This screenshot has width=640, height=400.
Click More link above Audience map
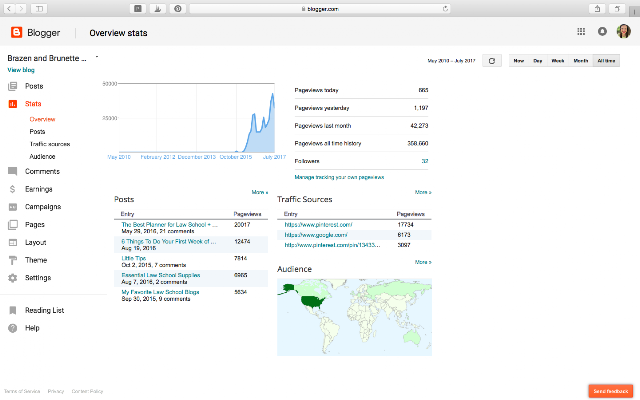pos(423,262)
